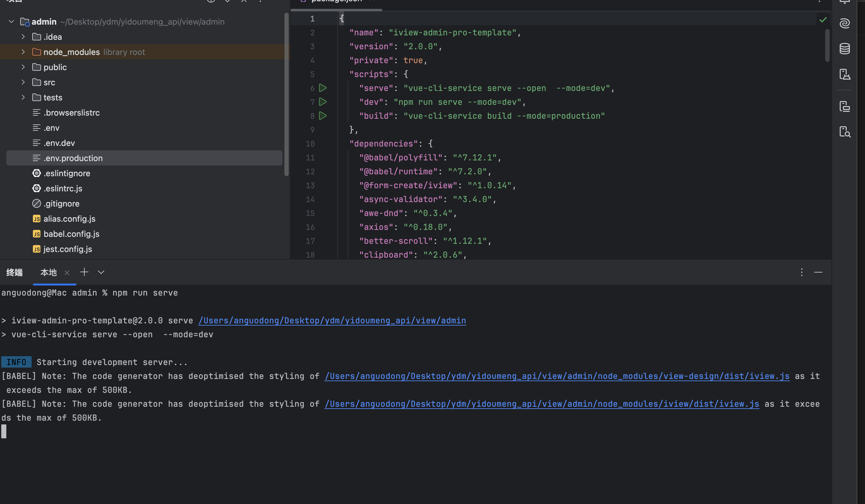Open the admin directory path link
The height and width of the screenshot is (504, 865).
tap(332, 321)
